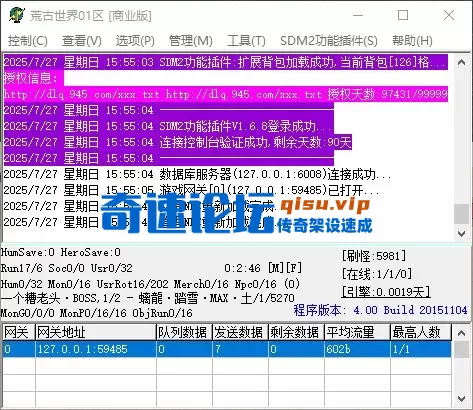Click the 发送数据 column header
The image size is (473, 410).
click(x=241, y=332)
